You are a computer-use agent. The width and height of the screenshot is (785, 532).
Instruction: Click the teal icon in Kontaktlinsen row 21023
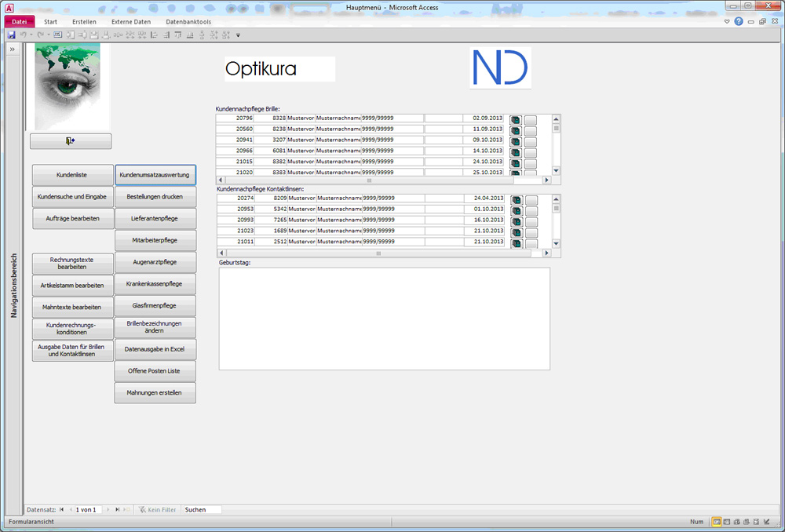click(517, 233)
